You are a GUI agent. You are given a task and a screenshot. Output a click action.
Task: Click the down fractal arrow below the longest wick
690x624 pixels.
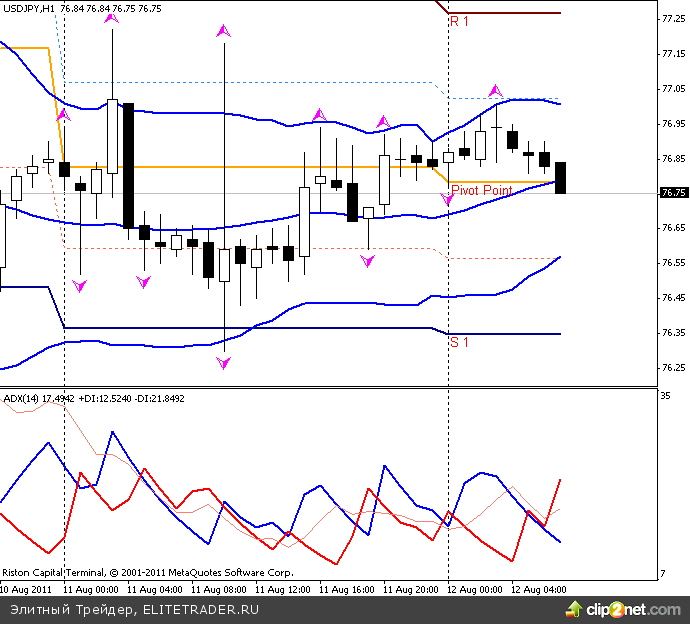[222, 362]
